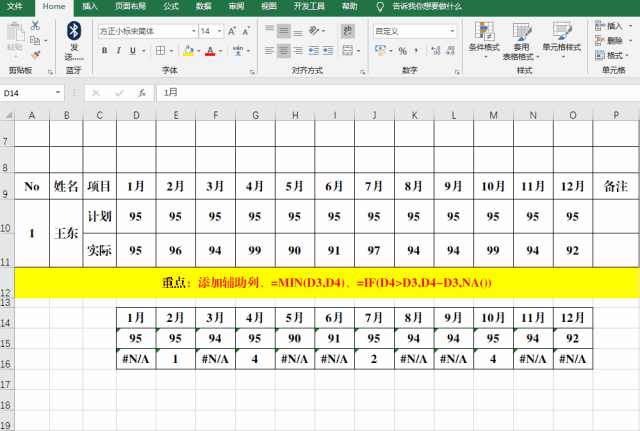Viewport: 640px width, 431px height.
Task: Increase font size with larger A icon
Action: pos(232,31)
